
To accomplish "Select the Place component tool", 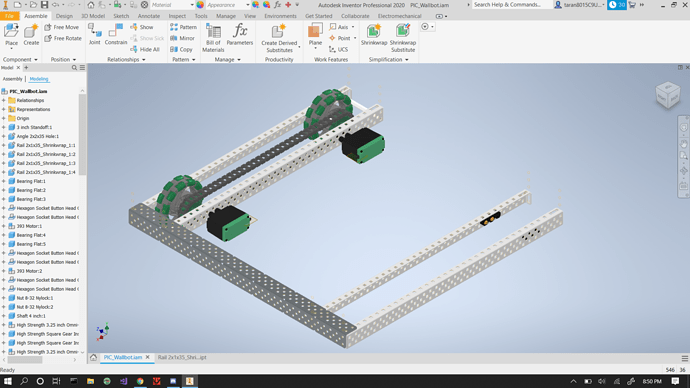I will pyautogui.click(x=11, y=35).
